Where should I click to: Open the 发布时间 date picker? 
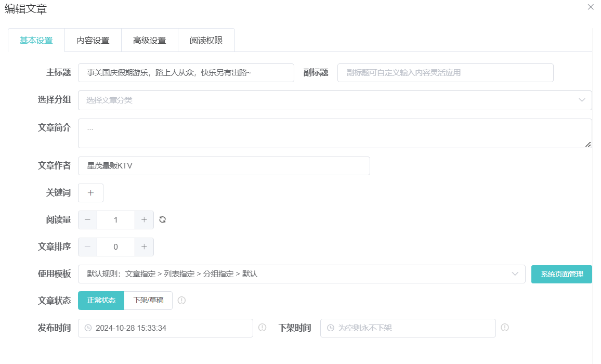tap(165, 328)
